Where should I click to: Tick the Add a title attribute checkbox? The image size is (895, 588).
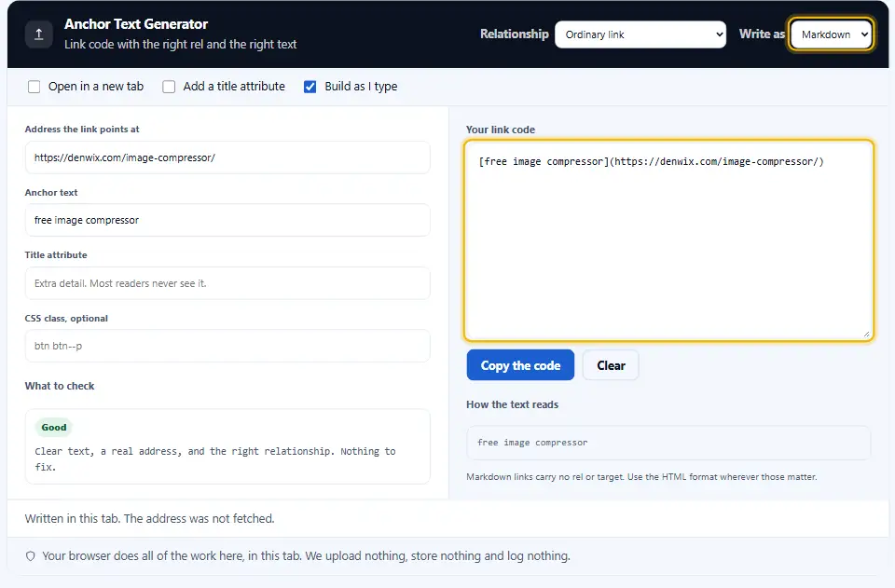[169, 87]
